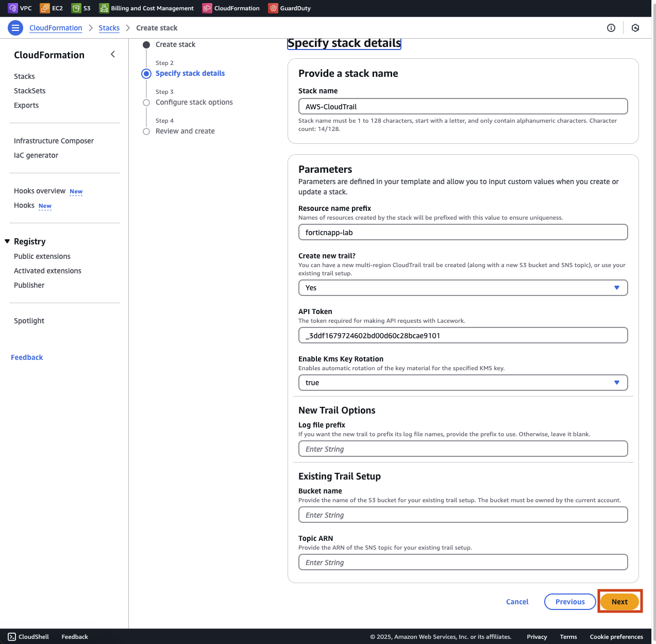Click the Registry section heading
The image size is (656, 644).
(30, 241)
